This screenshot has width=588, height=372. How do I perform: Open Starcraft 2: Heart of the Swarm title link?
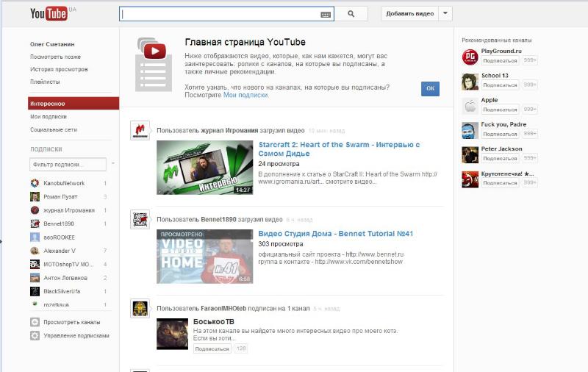pos(339,149)
